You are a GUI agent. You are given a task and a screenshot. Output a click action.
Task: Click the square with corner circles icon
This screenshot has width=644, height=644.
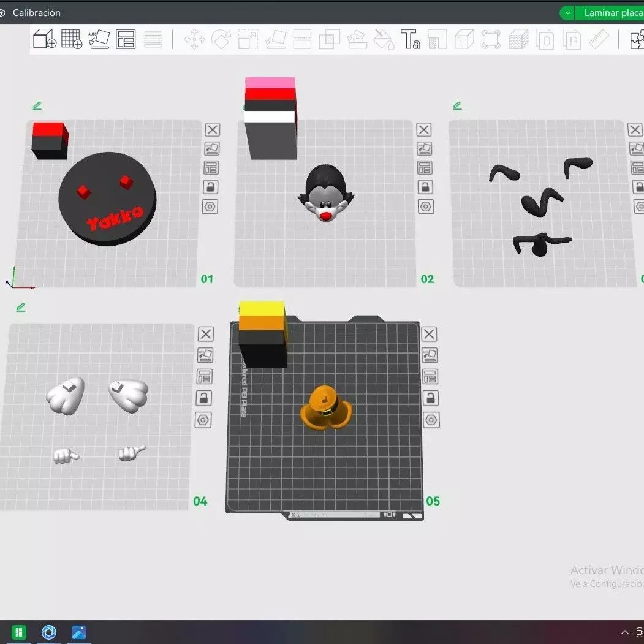coord(491,39)
